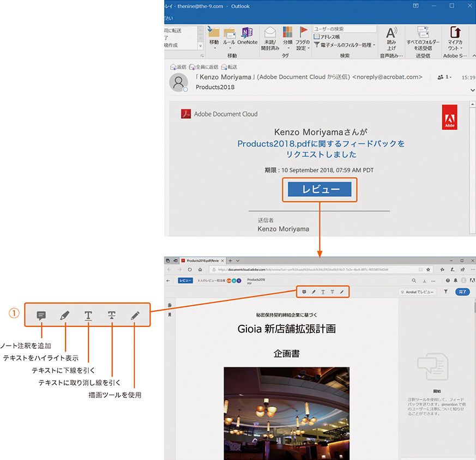Open the 移動 (Move) folder icon in Outlook ribbon
This screenshot has height=460, width=476.
pyautogui.click(x=214, y=32)
